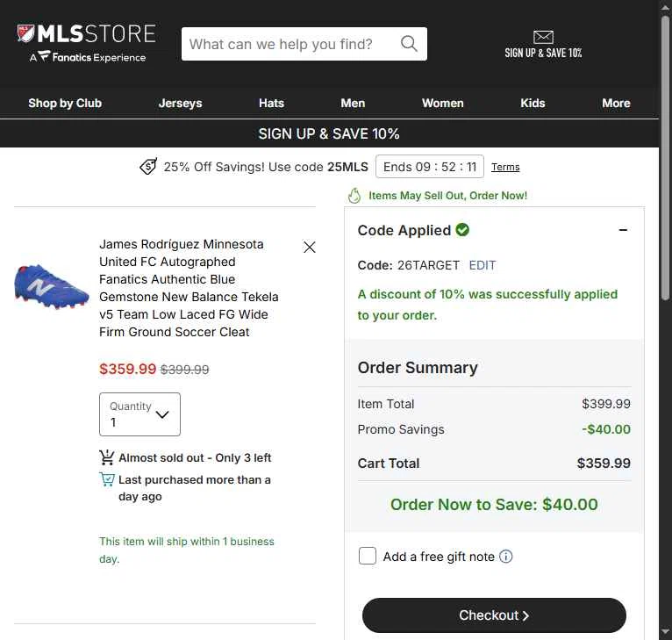672x640 pixels.
Task: Open the More navigation menu
Action: click(616, 103)
